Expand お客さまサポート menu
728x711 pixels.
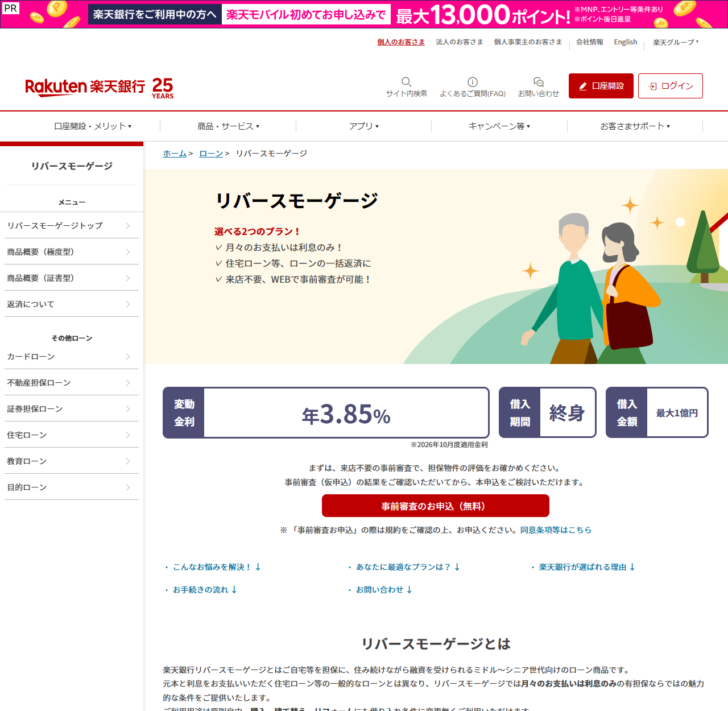(635, 126)
